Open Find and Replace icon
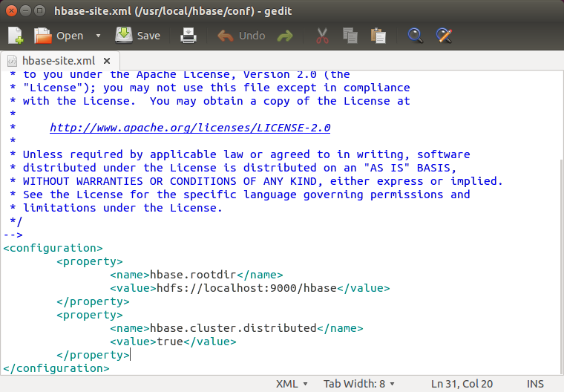The width and height of the screenshot is (564, 392). [444, 36]
